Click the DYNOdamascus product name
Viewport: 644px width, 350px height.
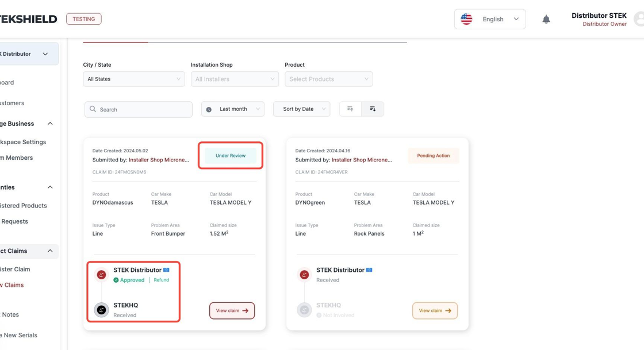point(113,203)
